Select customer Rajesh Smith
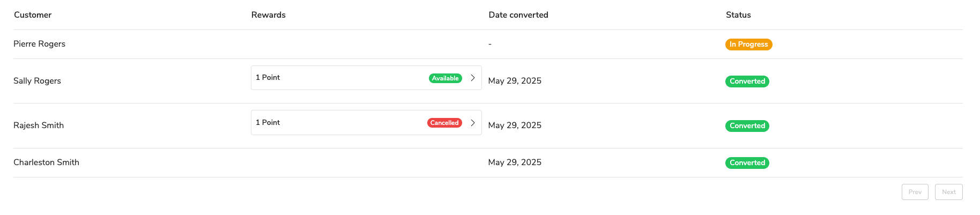Viewport: 980px width, 215px height. point(39,125)
